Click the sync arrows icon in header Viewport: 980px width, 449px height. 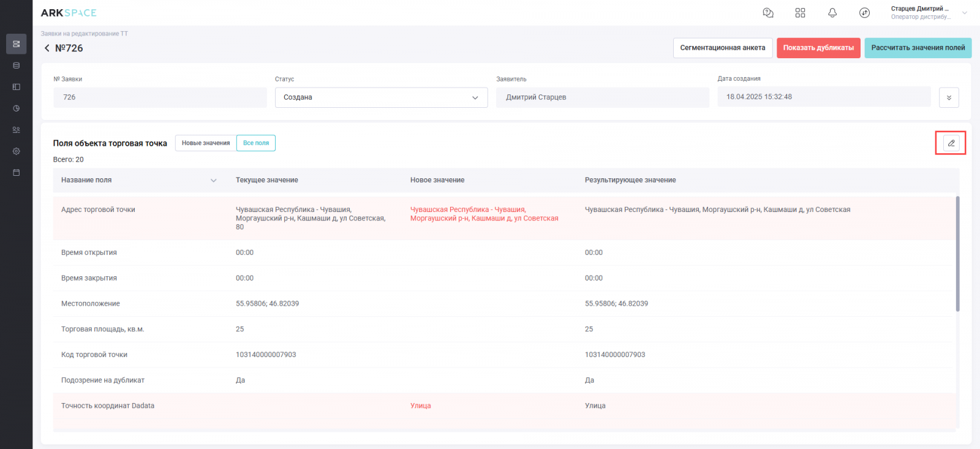coord(864,13)
